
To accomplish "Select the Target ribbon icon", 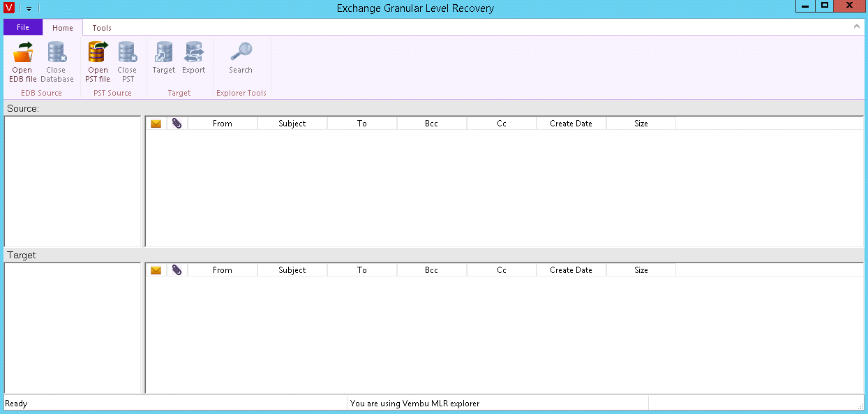I will pyautogui.click(x=164, y=58).
